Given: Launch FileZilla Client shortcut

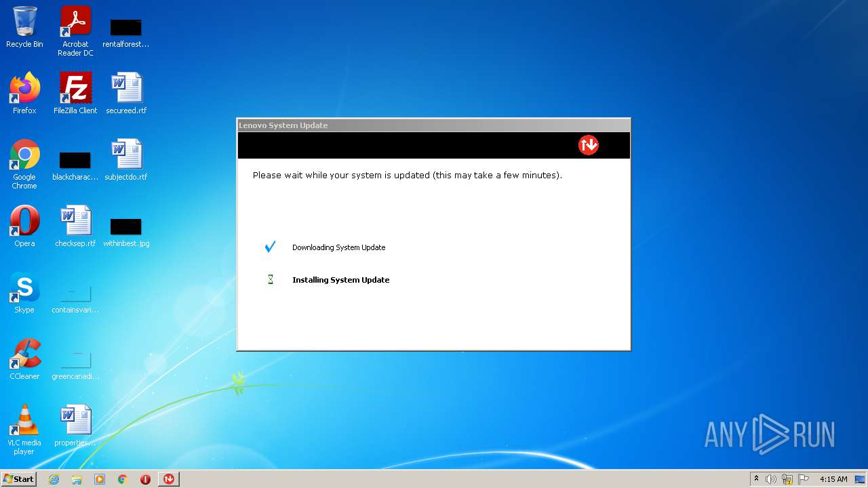Looking at the screenshot, I should 75,94.
